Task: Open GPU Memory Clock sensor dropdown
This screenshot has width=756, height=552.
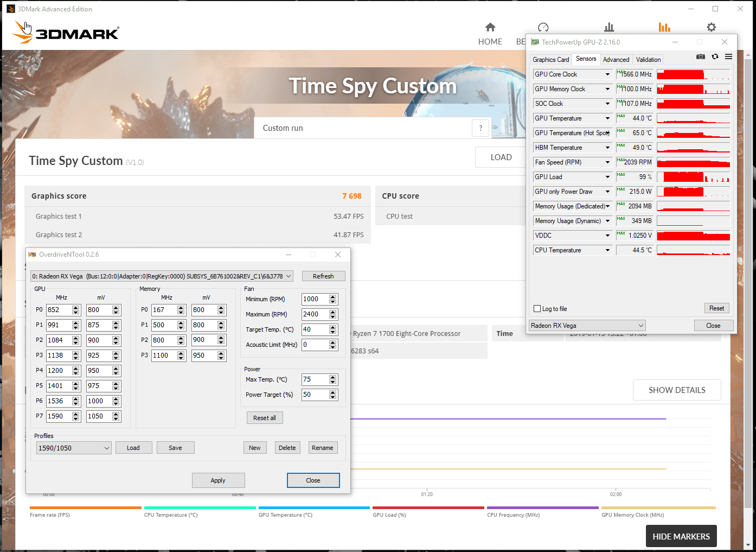Action: [607, 89]
